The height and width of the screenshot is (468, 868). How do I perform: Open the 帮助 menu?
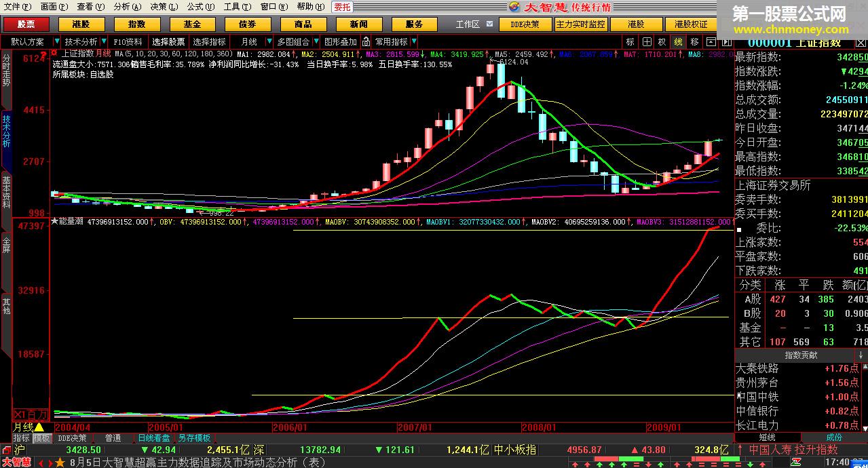(x=310, y=7)
